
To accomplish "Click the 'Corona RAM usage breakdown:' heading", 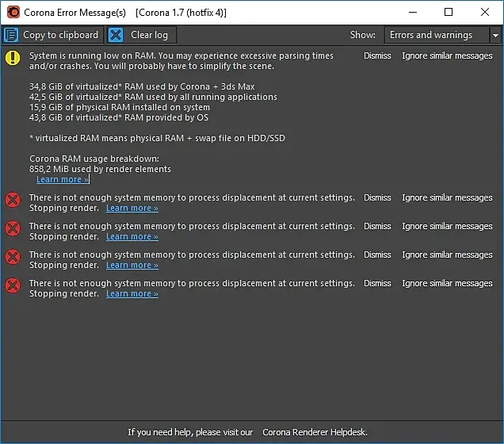I will point(94,159).
